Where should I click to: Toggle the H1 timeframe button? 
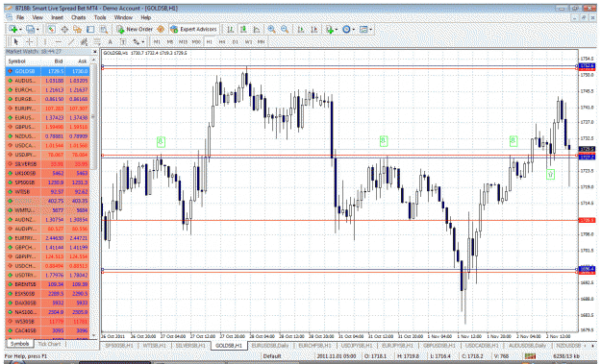click(210, 41)
